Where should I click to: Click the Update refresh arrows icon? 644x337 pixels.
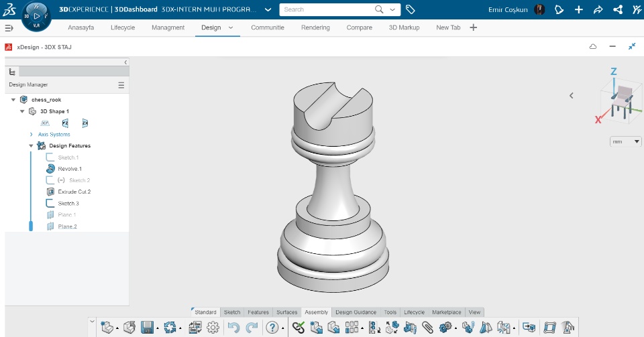tap(170, 327)
